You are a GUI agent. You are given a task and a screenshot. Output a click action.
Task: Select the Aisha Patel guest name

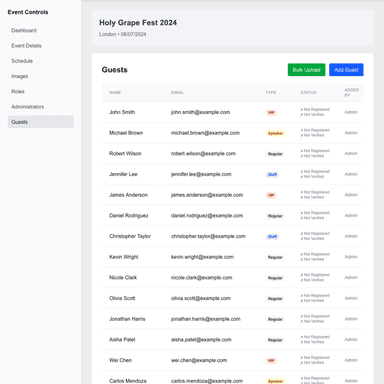[x=122, y=340]
